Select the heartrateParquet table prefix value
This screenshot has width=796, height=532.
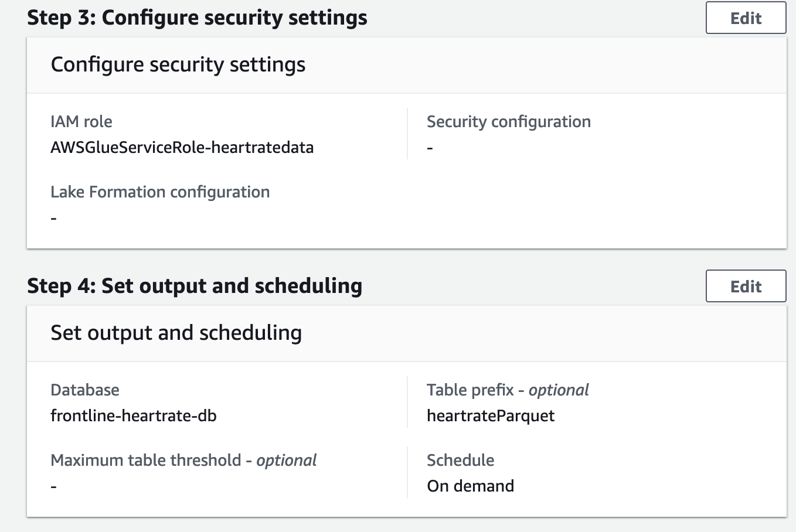(x=491, y=416)
